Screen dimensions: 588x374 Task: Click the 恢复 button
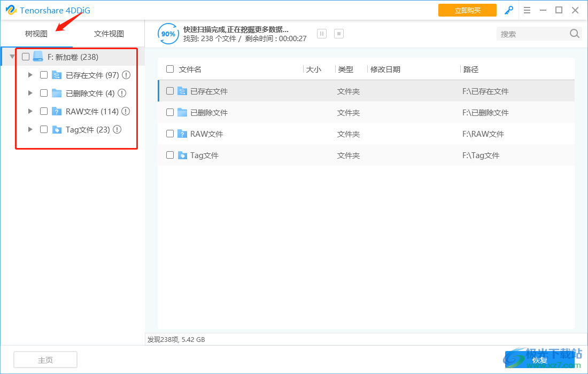pos(540,360)
